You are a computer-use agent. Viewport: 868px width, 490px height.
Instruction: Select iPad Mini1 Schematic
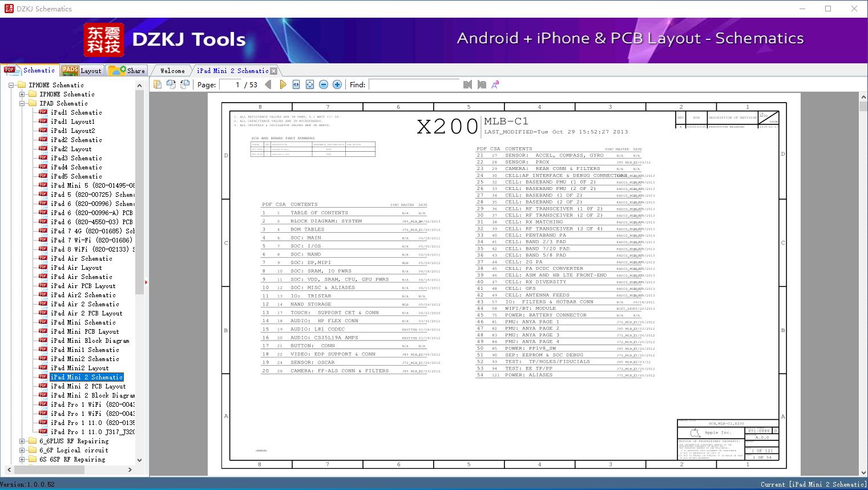pos(84,350)
